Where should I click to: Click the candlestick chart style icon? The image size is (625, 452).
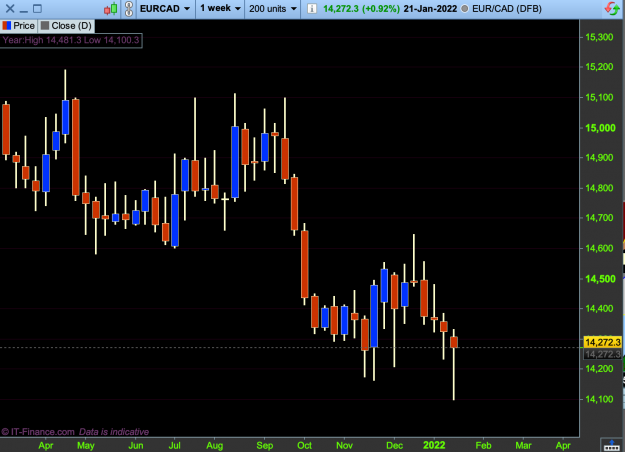point(111,9)
